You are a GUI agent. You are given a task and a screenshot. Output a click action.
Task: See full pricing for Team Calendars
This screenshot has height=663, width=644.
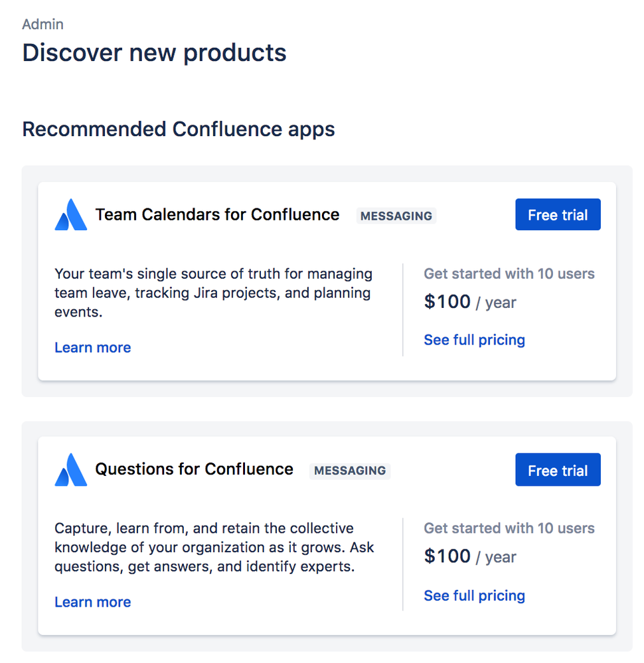point(474,340)
